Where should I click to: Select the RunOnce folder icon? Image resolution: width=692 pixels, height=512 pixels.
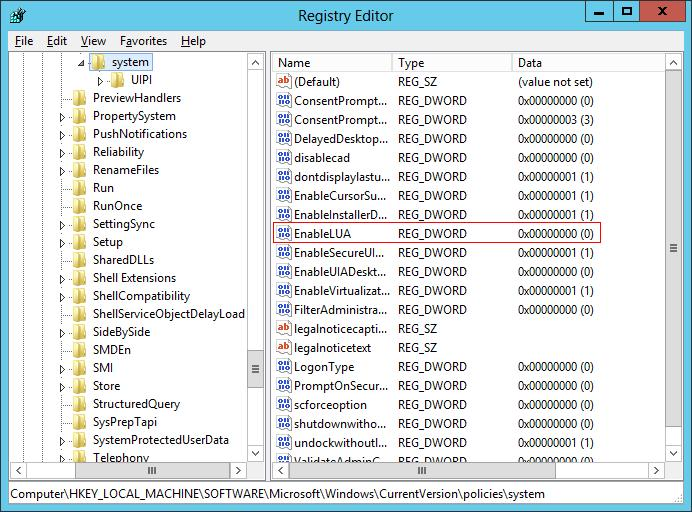[x=80, y=206]
